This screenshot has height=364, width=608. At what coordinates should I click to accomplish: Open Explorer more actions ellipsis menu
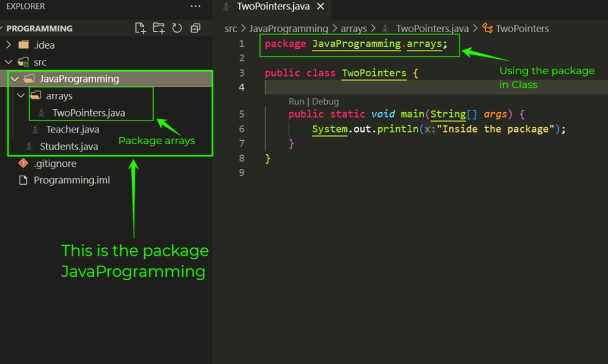pos(195,6)
